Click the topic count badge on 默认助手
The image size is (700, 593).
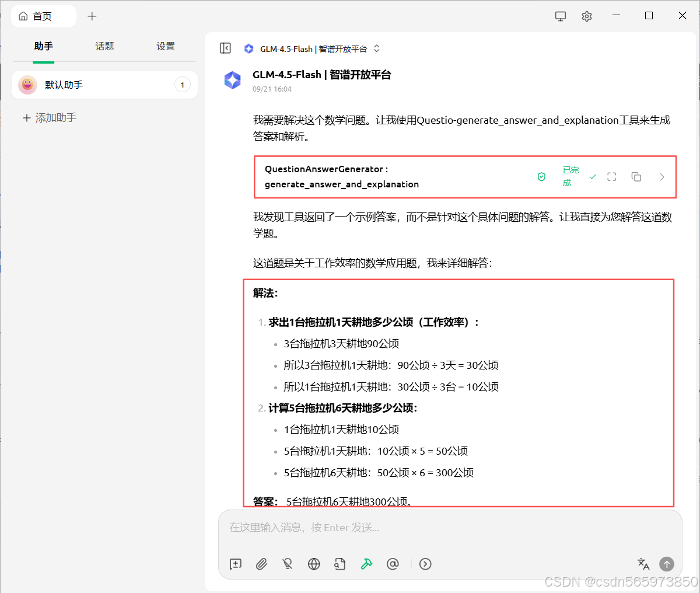pyautogui.click(x=183, y=85)
